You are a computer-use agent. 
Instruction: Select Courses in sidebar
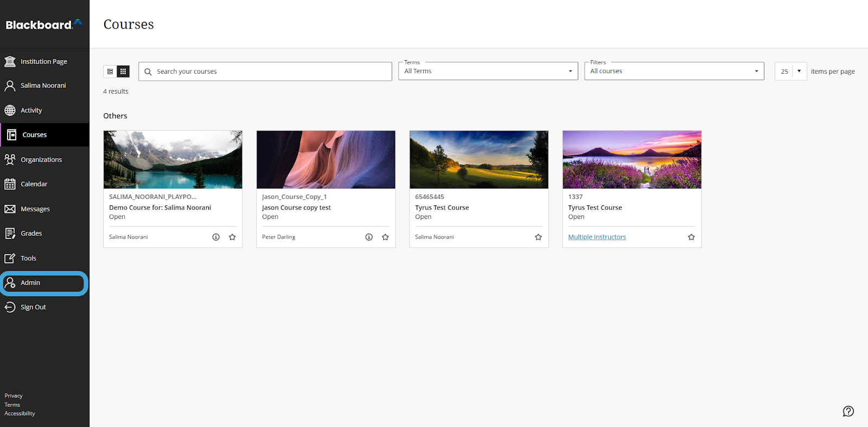tap(44, 135)
